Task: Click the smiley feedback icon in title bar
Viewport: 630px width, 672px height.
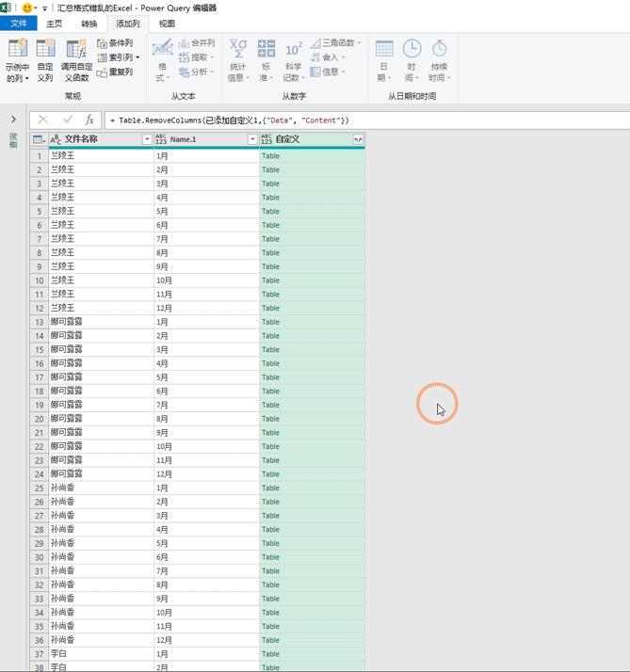Action: pyautogui.click(x=27, y=8)
